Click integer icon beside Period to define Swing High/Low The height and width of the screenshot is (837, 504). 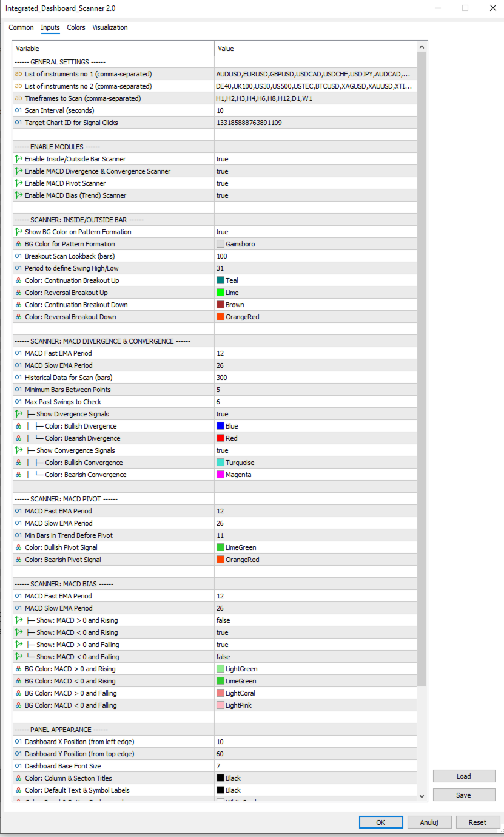pyautogui.click(x=18, y=268)
